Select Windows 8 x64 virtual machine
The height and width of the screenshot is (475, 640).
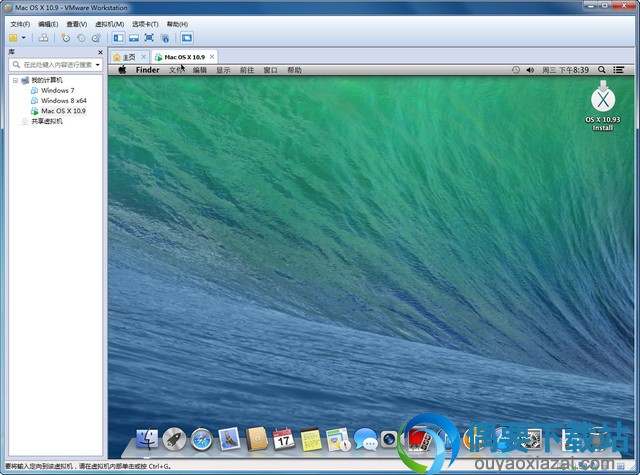click(x=64, y=100)
